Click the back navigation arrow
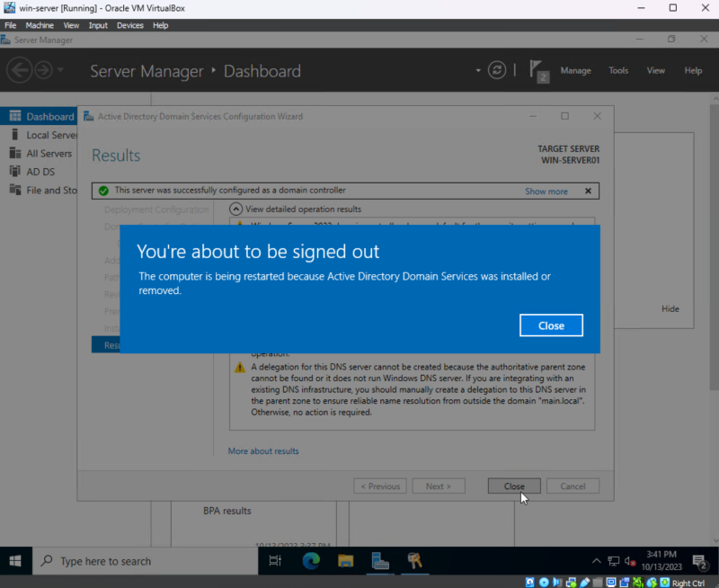 tap(20, 70)
